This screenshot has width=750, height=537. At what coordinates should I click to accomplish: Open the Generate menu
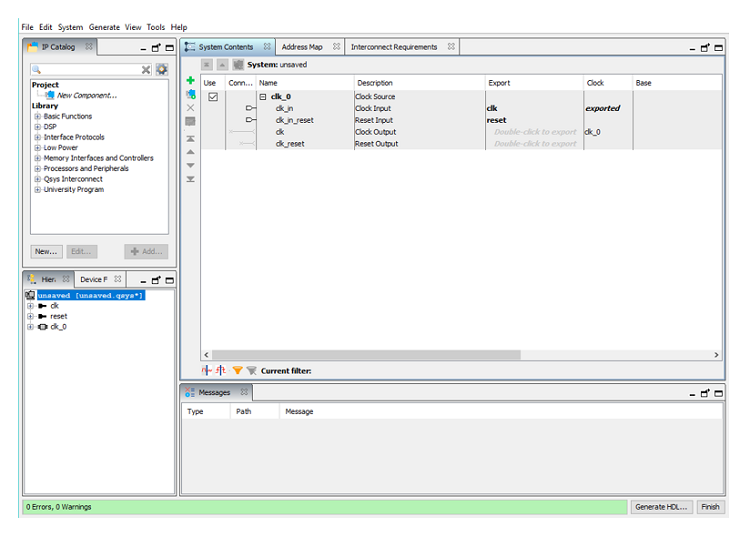[104, 27]
